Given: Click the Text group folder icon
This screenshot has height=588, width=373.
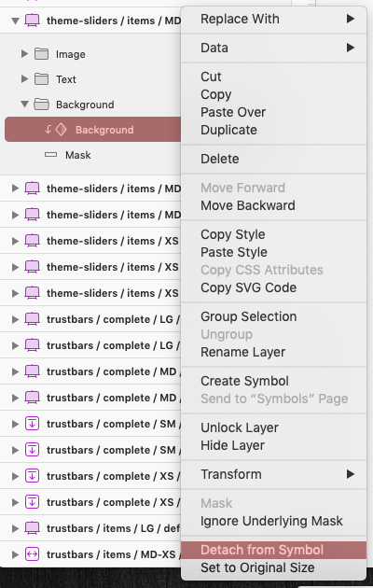Looking at the screenshot, I should [41, 79].
